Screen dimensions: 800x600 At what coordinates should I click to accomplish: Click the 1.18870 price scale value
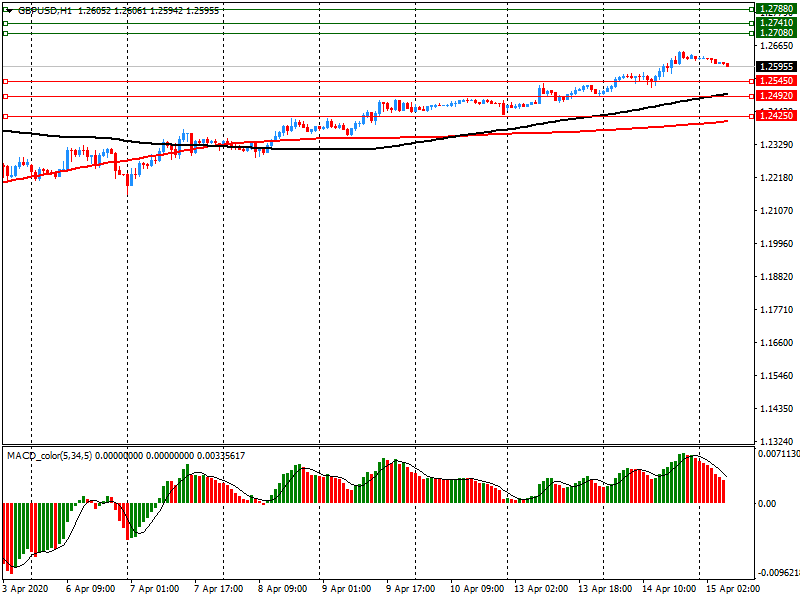coord(777,277)
